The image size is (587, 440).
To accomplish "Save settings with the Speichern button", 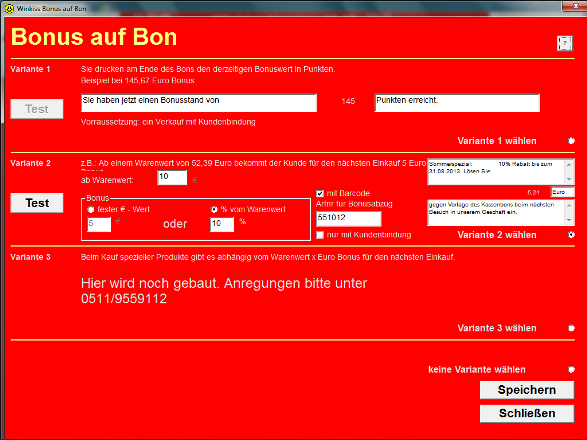I will [x=527, y=390].
